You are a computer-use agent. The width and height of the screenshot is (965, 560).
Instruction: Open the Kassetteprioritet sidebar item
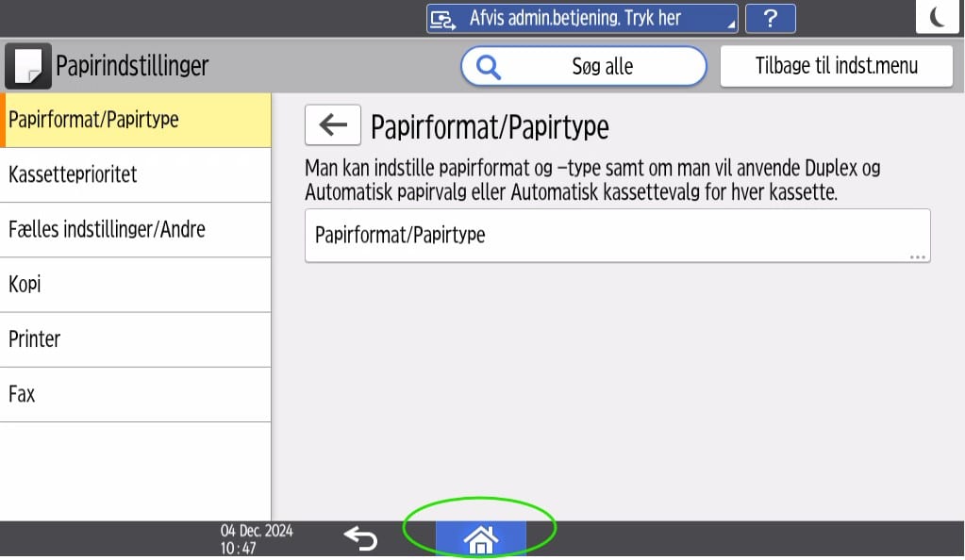[x=135, y=175]
